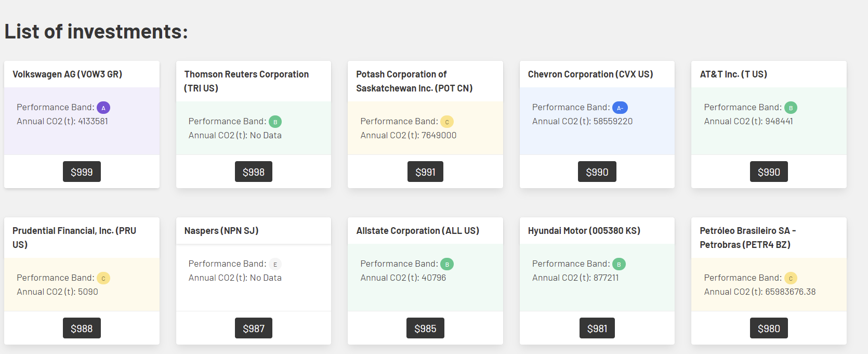Open the Chevron Corporation (CVX US) card title
Viewport: 868px width, 354px height.
coord(590,74)
